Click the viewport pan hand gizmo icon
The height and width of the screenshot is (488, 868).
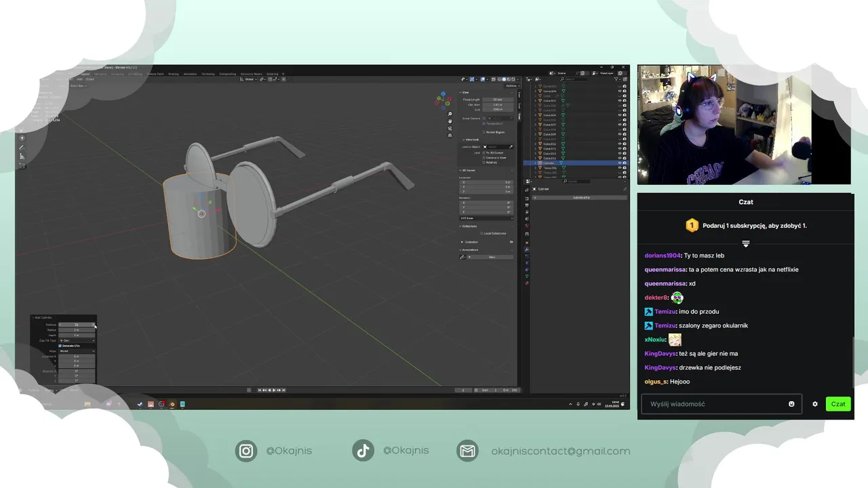click(x=450, y=121)
